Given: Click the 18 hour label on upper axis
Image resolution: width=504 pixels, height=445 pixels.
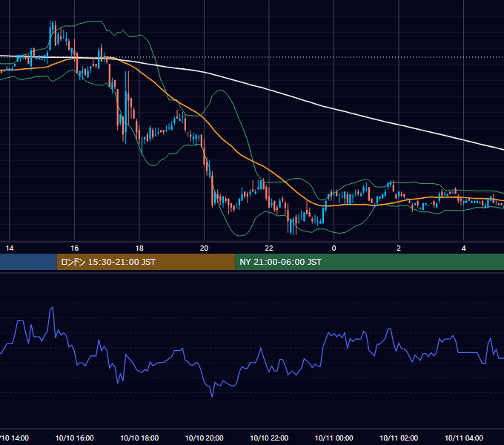Looking at the screenshot, I should (x=139, y=248).
